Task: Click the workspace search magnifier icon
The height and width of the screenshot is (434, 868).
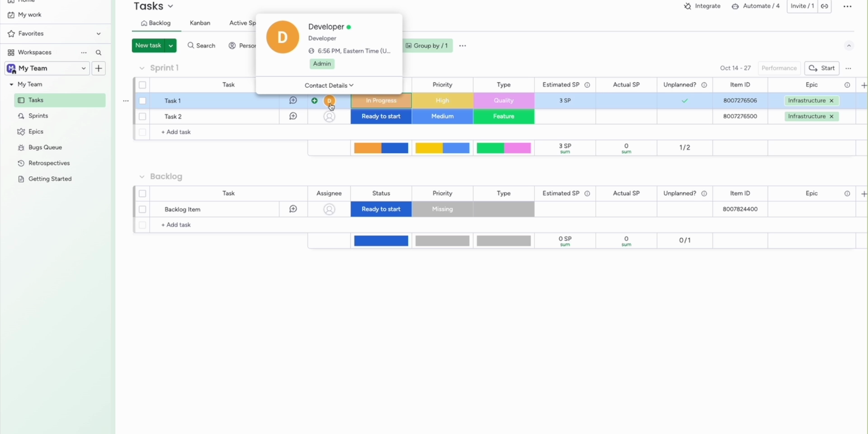Action: click(x=99, y=52)
